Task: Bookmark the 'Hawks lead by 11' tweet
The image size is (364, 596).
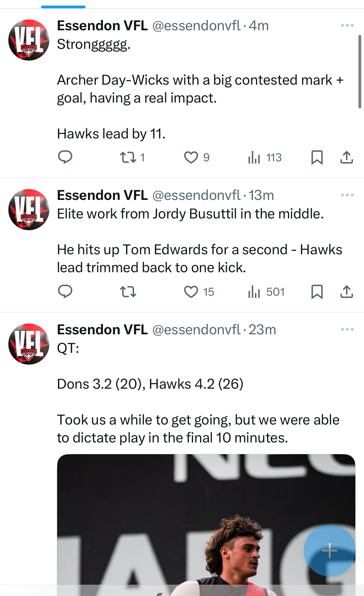Action: (x=317, y=157)
